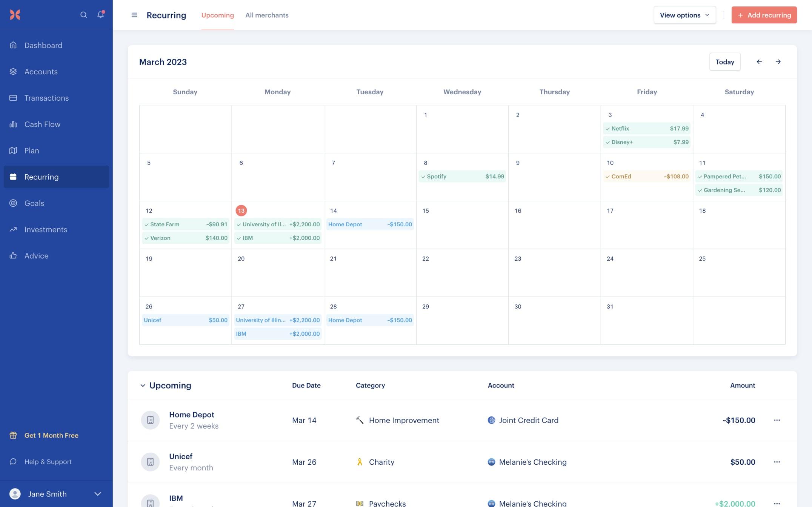Click the Goals sidebar icon
This screenshot has height=507, width=812.
click(x=13, y=203)
